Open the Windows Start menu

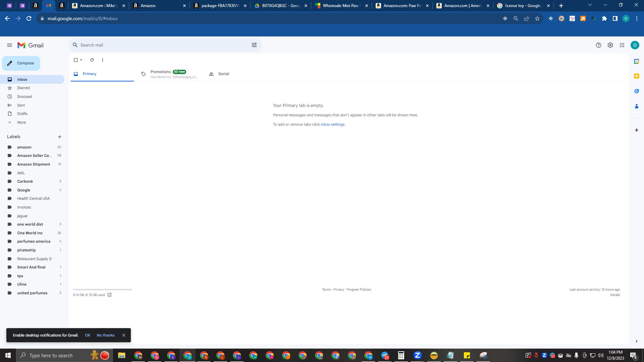(8, 355)
